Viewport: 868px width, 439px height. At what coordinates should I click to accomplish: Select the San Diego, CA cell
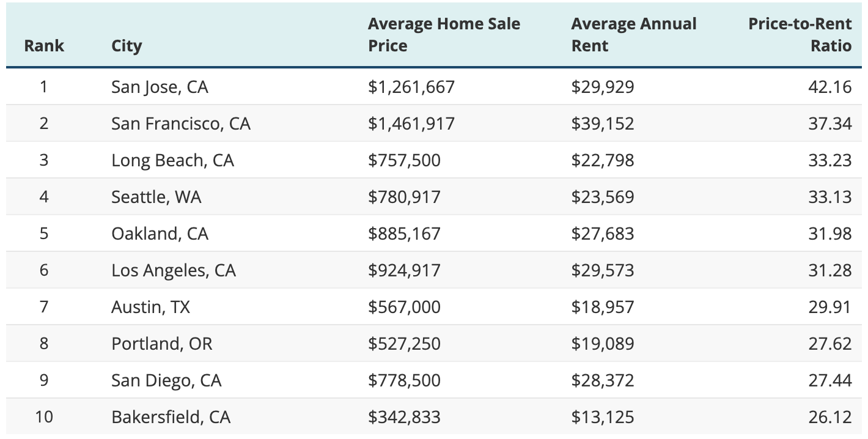166,380
